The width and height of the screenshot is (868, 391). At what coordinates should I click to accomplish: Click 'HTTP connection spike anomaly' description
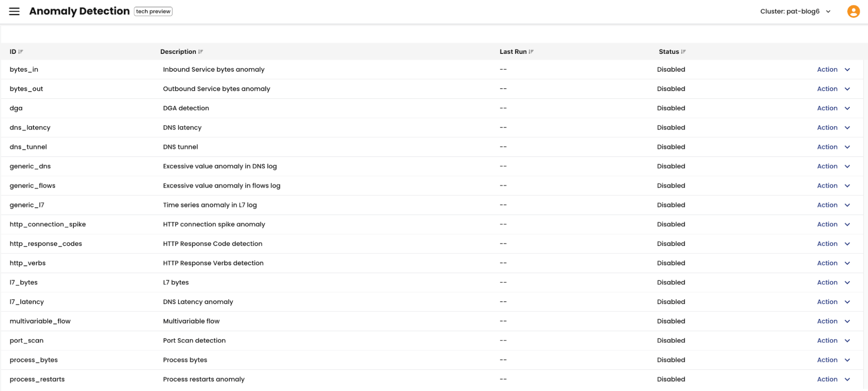pos(214,225)
